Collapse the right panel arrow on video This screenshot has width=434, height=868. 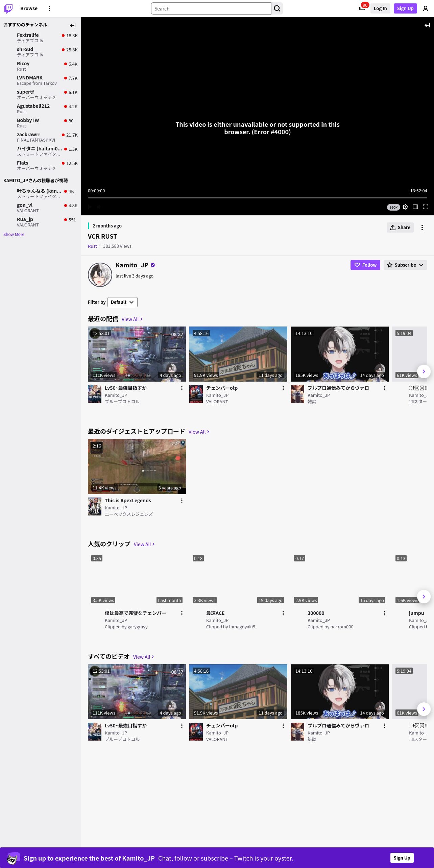(x=427, y=25)
